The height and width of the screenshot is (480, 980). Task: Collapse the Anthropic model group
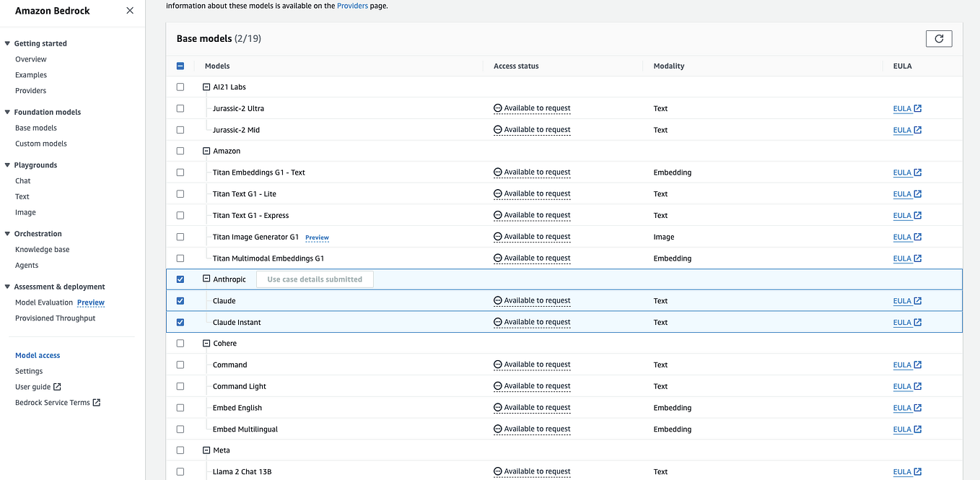pyautogui.click(x=205, y=279)
